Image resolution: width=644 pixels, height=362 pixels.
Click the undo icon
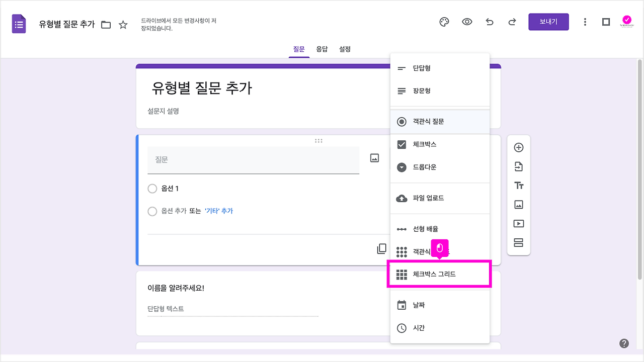click(x=490, y=22)
